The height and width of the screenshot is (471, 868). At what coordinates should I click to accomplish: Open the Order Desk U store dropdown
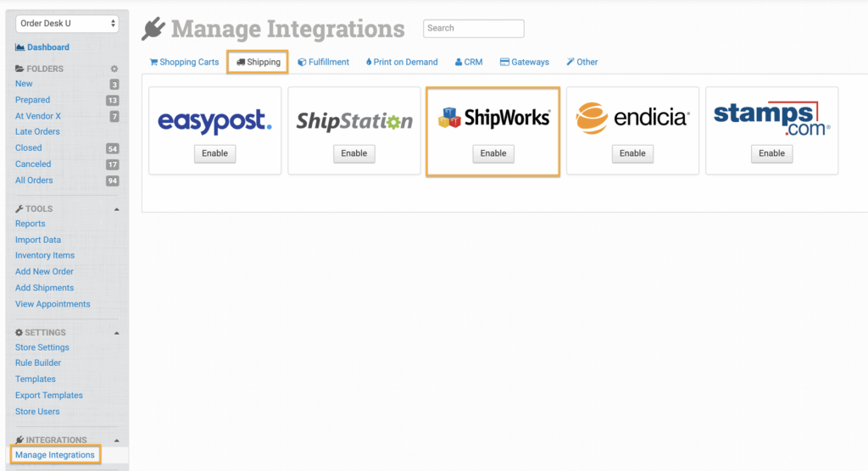67,24
